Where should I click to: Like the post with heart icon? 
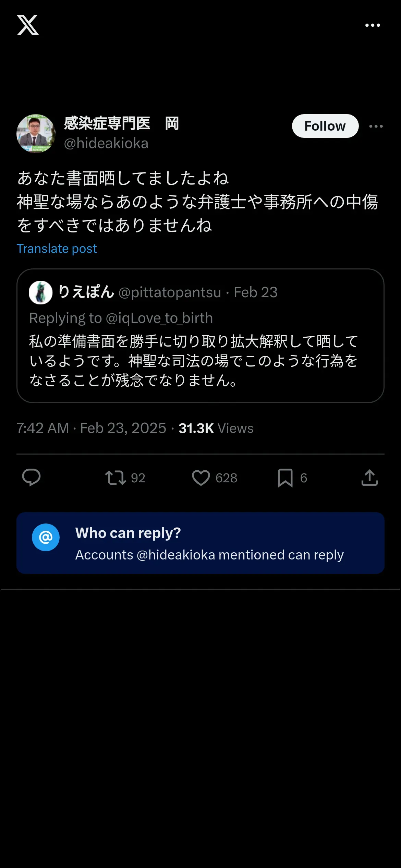(201, 478)
